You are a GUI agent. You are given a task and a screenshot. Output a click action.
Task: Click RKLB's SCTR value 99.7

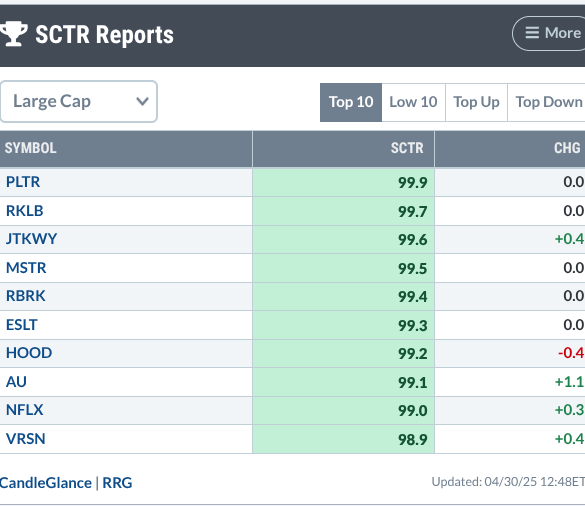tap(413, 212)
